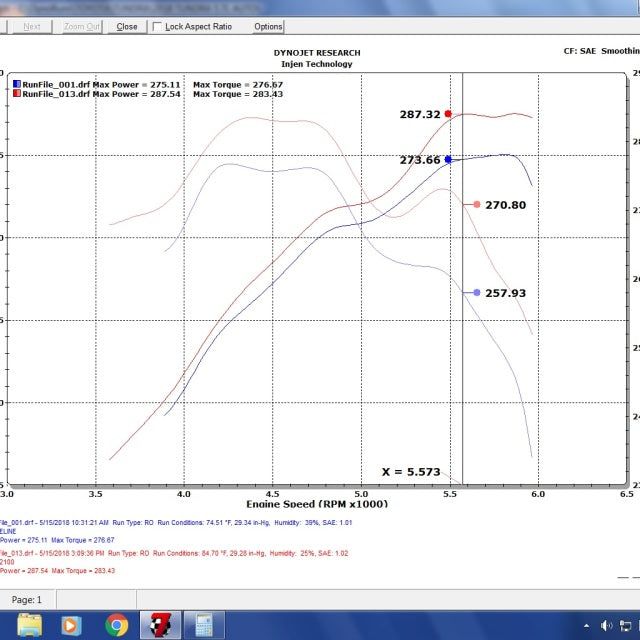This screenshot has width=640, height=640.
Task: Click red legend swatch for RunFile_013
Action: coord(17,95)
